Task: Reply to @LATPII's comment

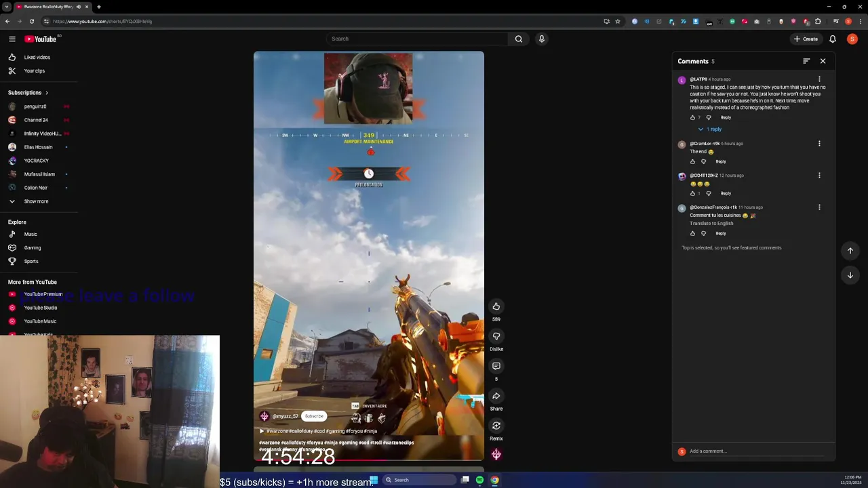Action: pos(726,117)
